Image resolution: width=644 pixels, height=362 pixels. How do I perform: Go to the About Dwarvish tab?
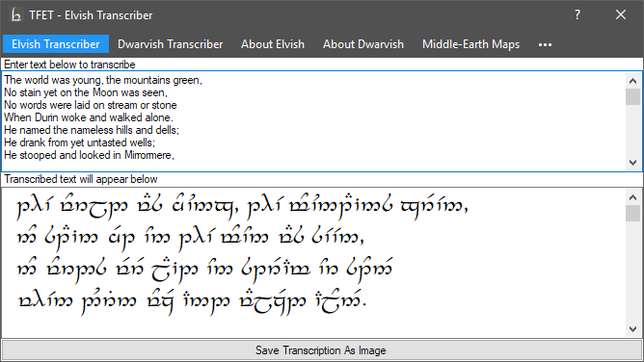[x=363, y=44]
